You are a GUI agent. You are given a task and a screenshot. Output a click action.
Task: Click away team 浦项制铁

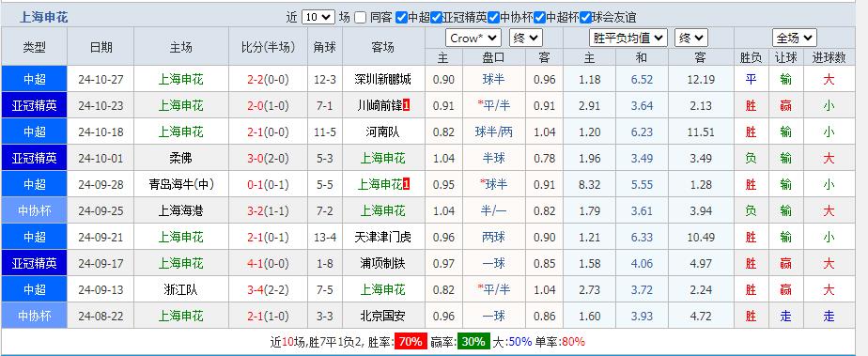[x=382, y=263]
